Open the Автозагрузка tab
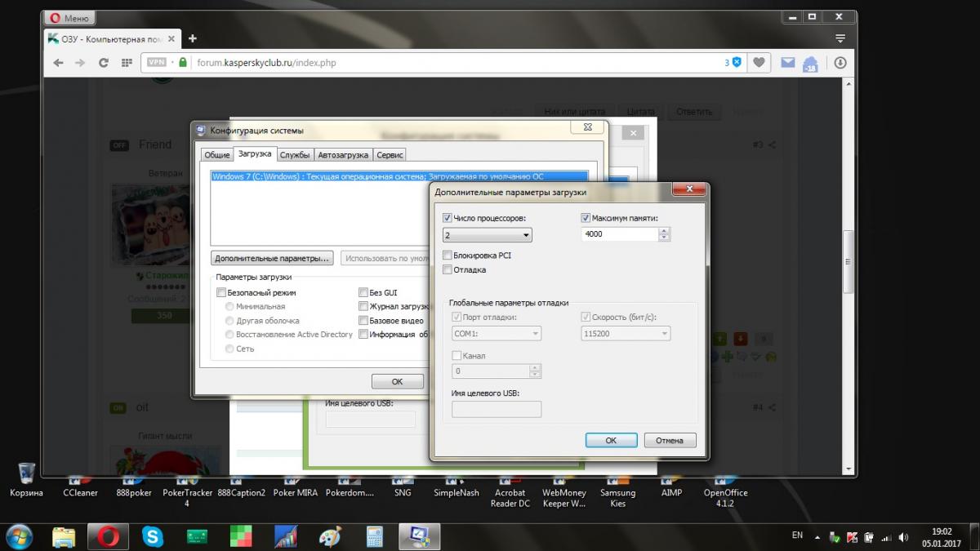The image size is (980, 551). coord(343,154)
